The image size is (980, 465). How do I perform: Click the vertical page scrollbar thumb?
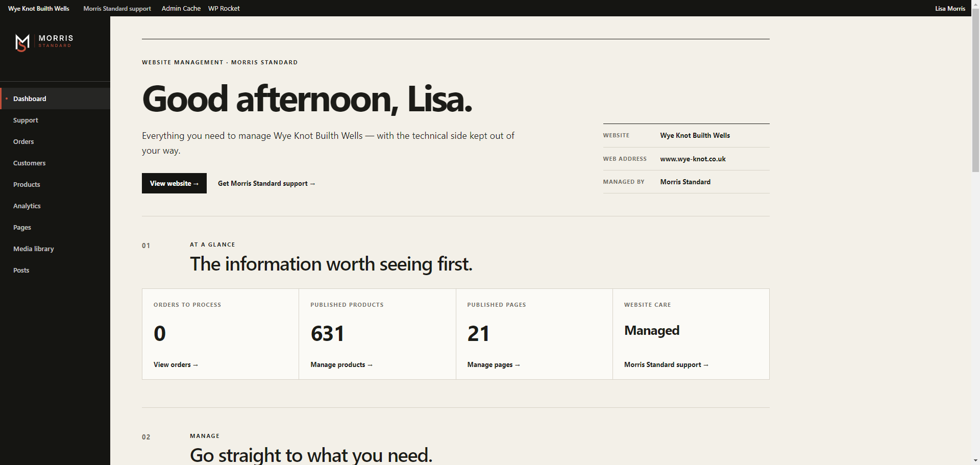click(x=975, y=90)
